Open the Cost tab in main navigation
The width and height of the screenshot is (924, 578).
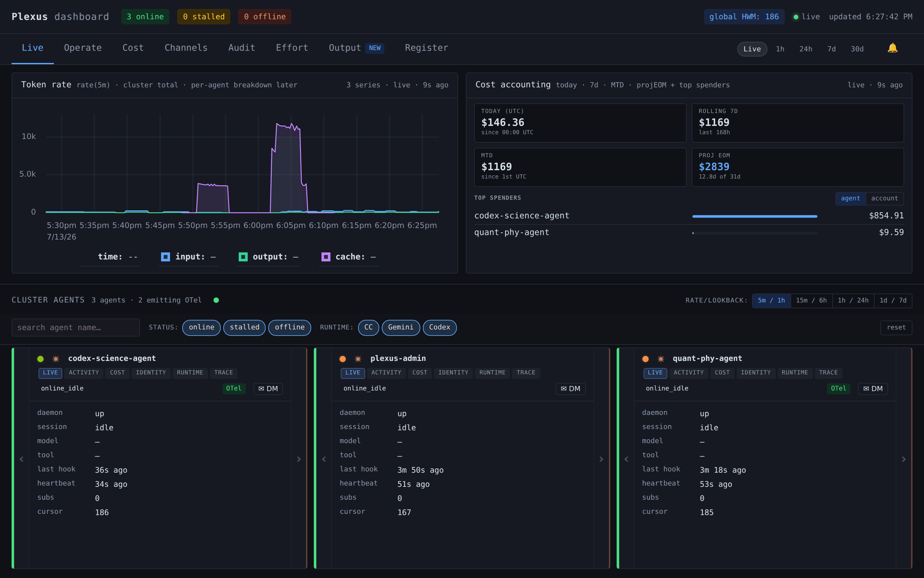coord(133,48)
